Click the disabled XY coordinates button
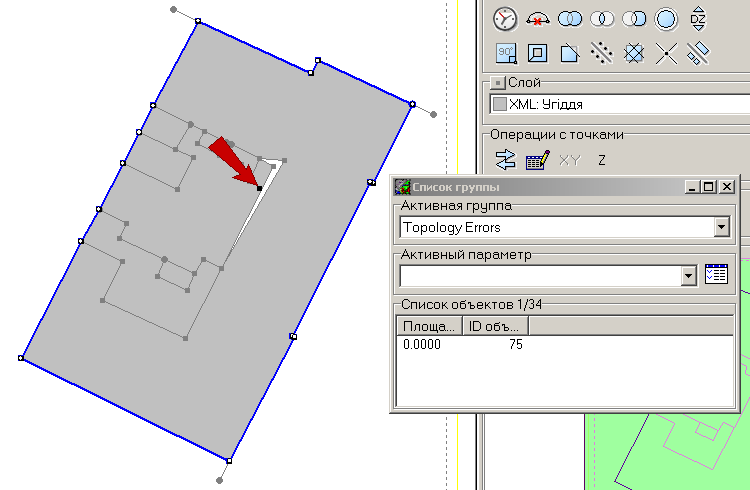Viewport: 750px width, 490px height. pyautogui.click(x=570, y=160)
